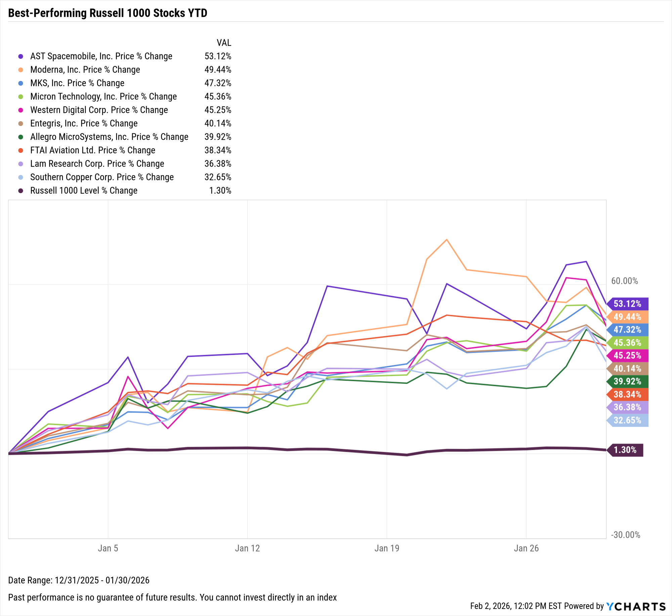
Task: Click the dark Russell 1000 legend dot
Action: 21,191
